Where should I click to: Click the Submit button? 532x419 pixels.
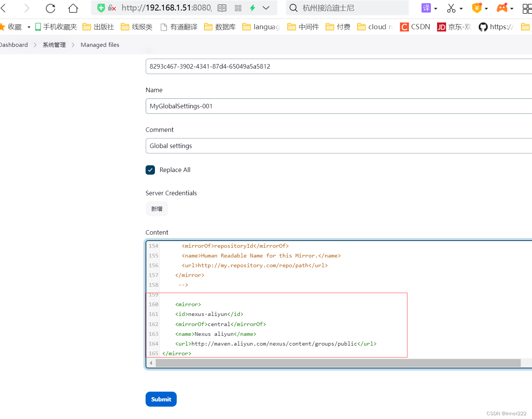coord(161,399)
